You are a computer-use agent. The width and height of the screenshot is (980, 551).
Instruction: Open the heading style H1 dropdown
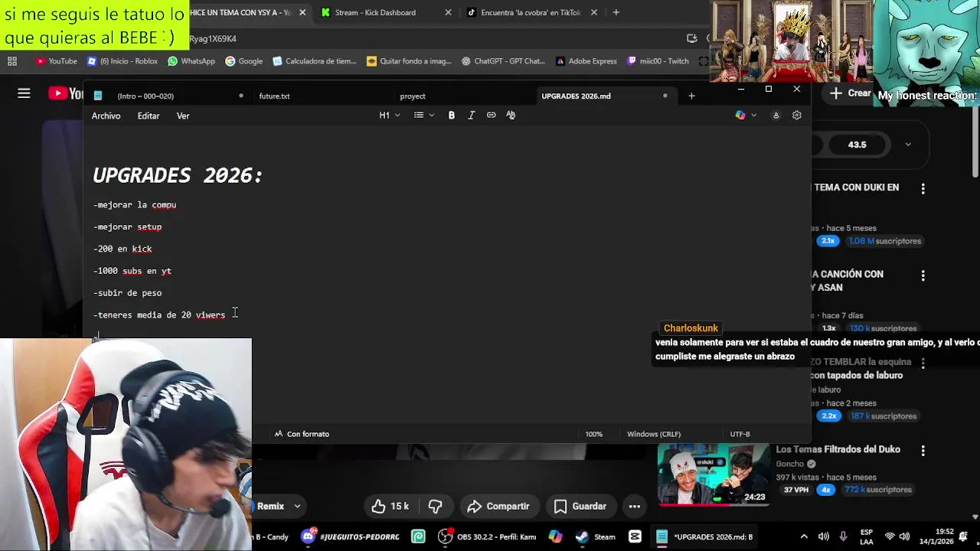coord(390,115)
